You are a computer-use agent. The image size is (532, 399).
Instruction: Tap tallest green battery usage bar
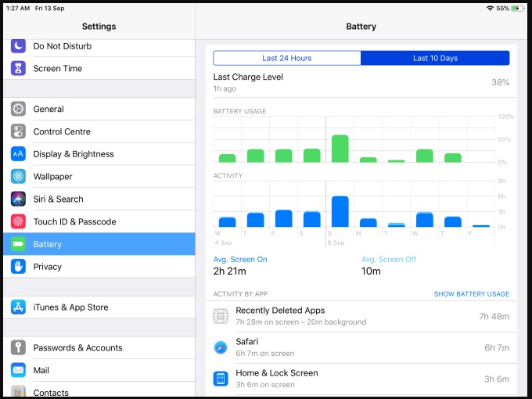[x=340, y=149]
